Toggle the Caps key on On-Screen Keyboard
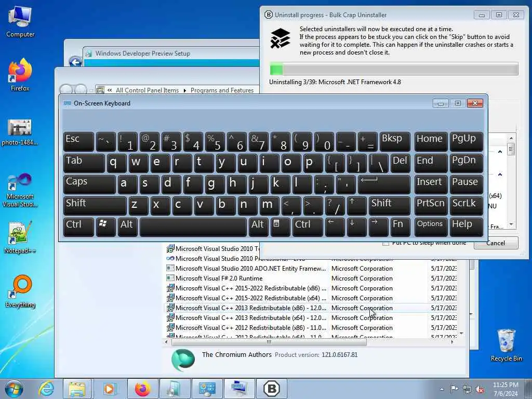This screenshot has width=532, height=399. point(89,184)
